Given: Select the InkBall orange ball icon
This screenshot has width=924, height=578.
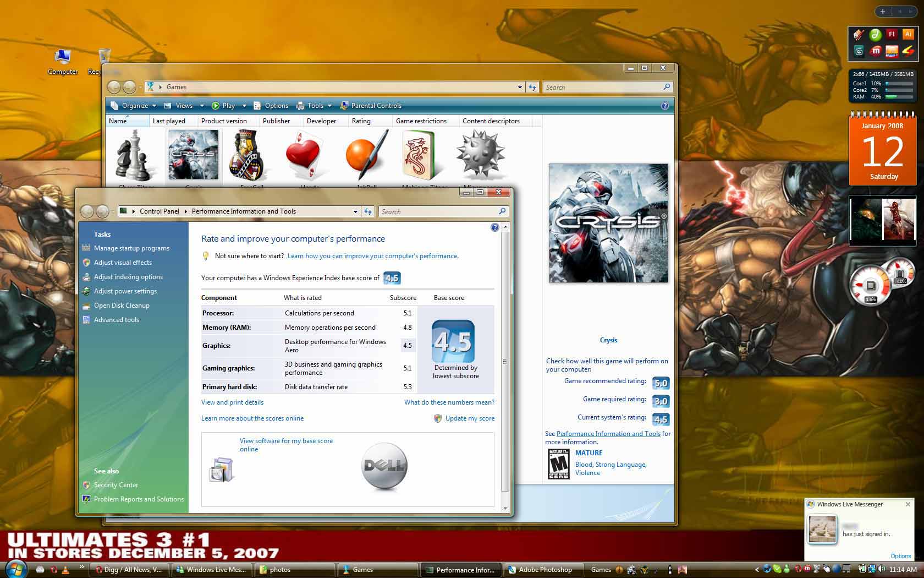Looking at the screenshot, I should point(366,155).
